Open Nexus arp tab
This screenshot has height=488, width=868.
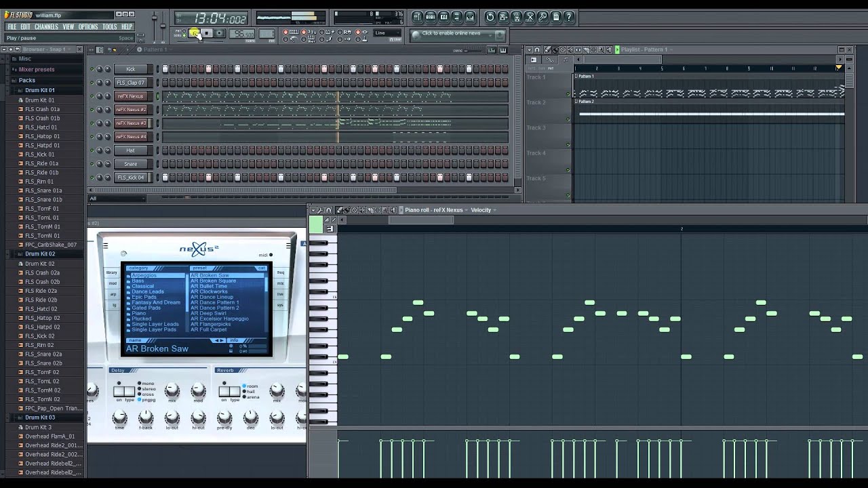coord(112,294)
